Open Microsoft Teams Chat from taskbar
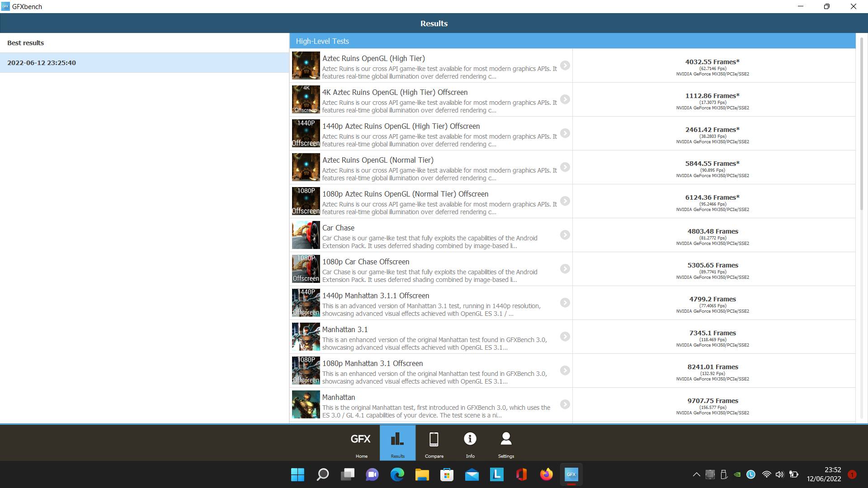The width and height of the screenshot is (868, 488). 372,474
